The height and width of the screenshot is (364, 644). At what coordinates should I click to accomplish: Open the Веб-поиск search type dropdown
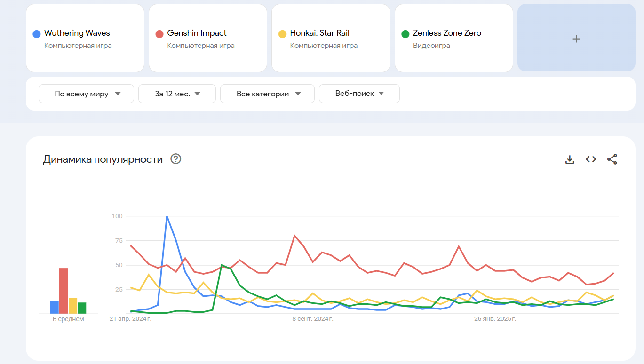click(359, 94)
